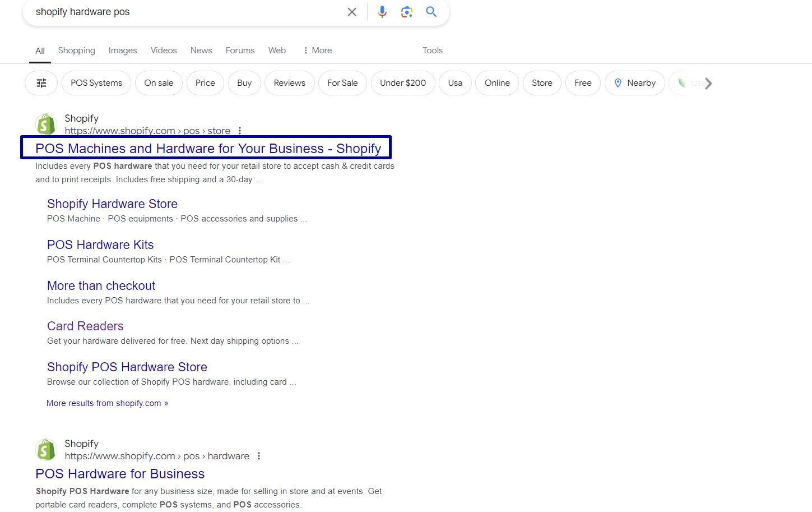812x512 pixels.
Task: Switch to the Forums tab
Action: pyautogui.click(x=240, y=50)
